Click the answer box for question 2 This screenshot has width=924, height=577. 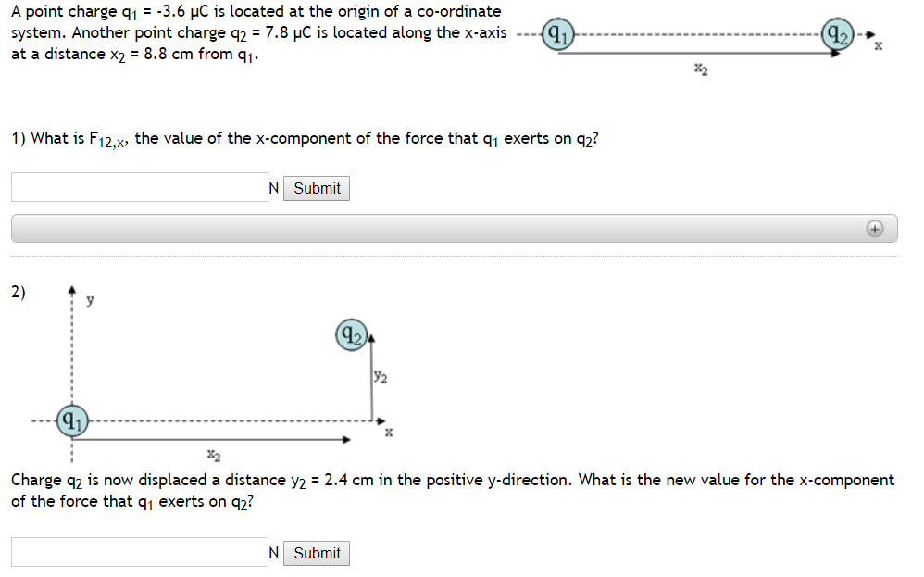point(139,552)
